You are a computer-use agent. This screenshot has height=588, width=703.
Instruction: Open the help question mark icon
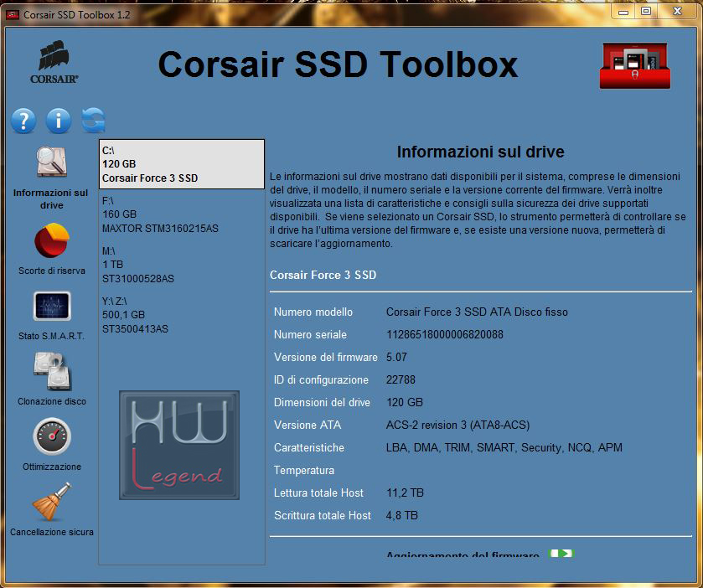click(23, 121)
